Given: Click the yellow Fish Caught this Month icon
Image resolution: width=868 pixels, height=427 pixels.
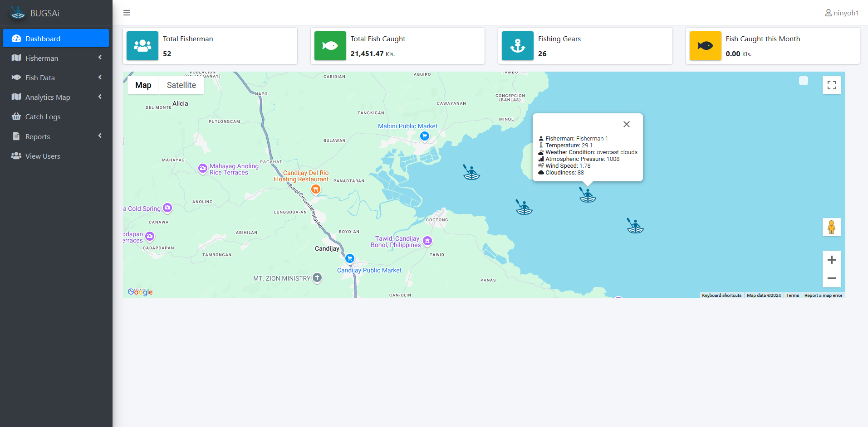Looking at the screenshot, I should click(x=705, y=45).
